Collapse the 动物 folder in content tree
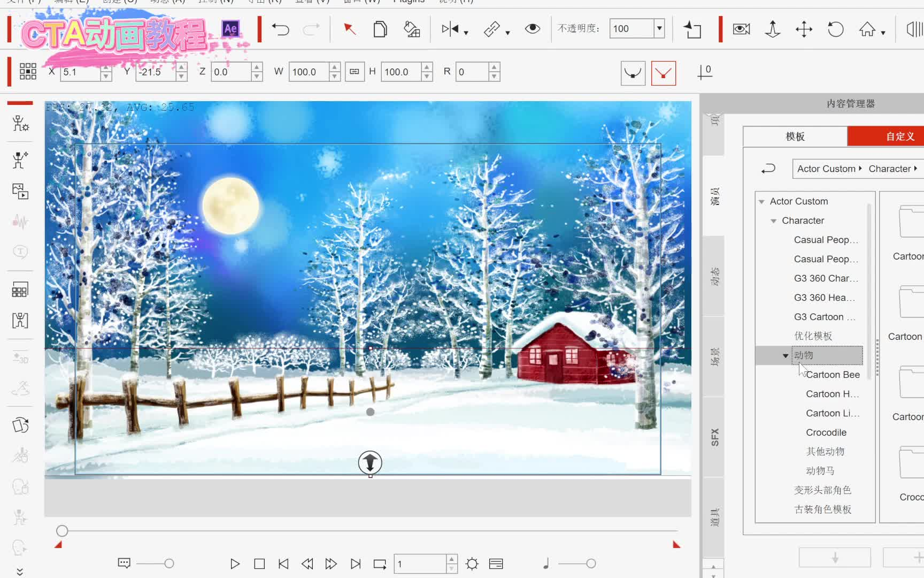924x578 pixels. coord(786,355)
